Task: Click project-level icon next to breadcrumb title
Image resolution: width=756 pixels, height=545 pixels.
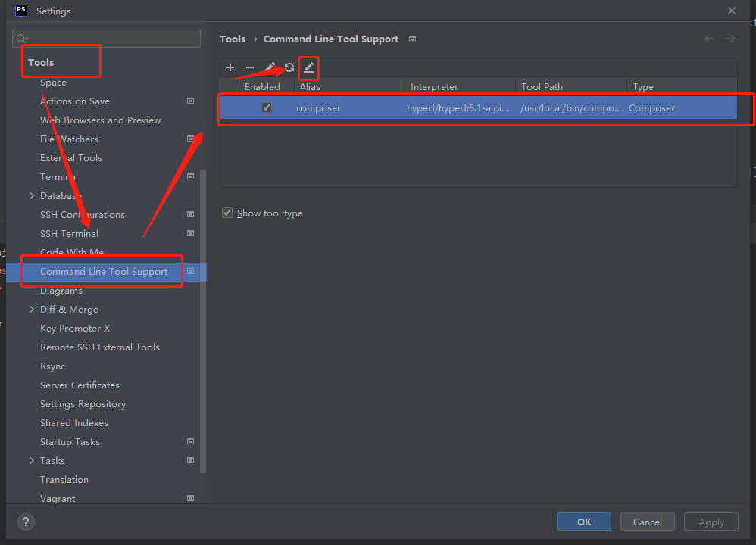Action: tap(412, 39)
